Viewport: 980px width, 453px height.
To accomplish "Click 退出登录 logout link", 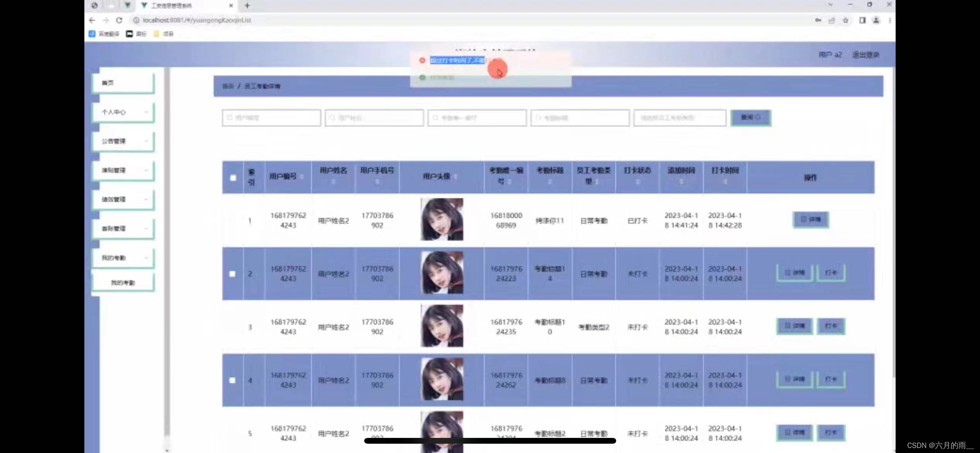I will pyautogui.click(x=865, y=55).
